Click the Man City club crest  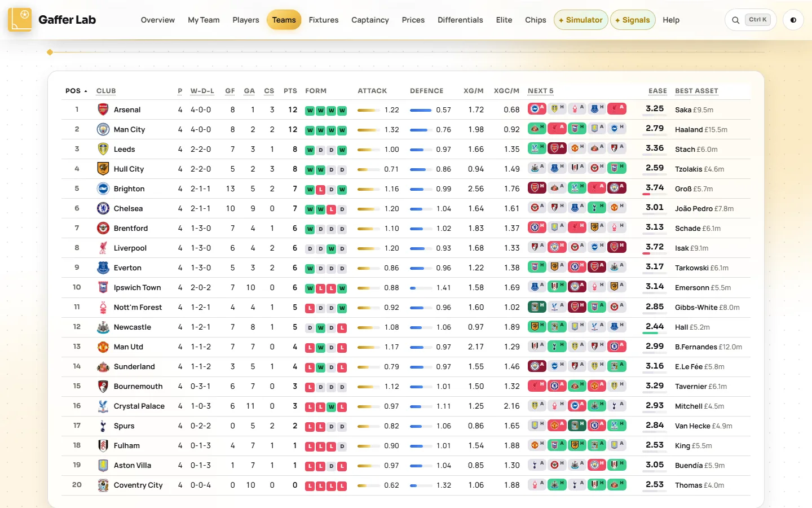coord(103,129)
